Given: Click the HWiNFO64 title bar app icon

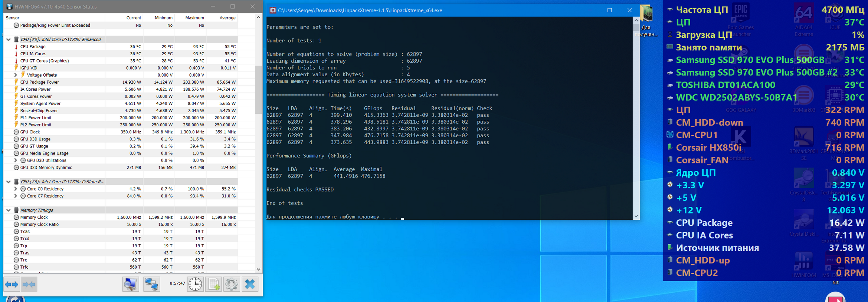Looking at the screenshot, I should (9, 6).
